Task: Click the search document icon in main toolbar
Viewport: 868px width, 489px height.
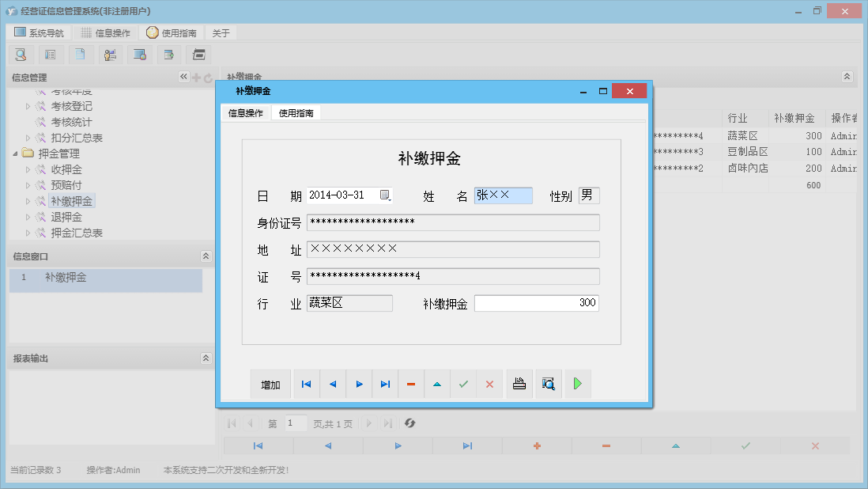Action: (21, 55)
